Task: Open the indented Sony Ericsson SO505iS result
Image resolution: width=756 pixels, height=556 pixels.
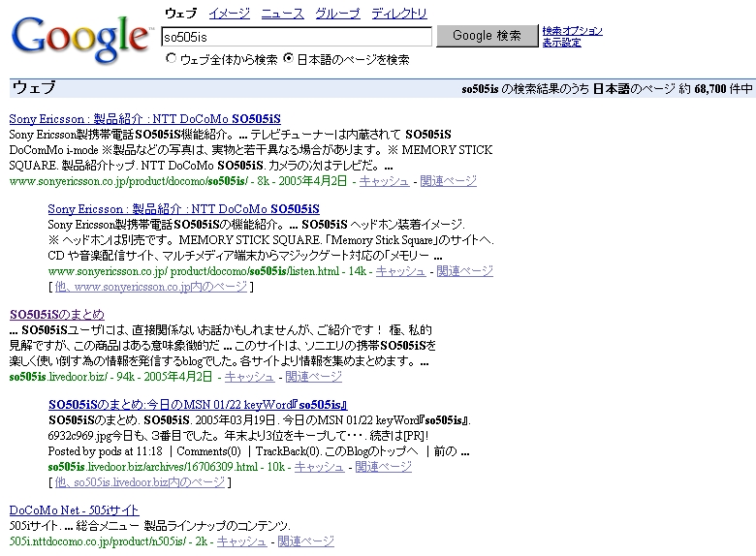Action: click(184, 209)
